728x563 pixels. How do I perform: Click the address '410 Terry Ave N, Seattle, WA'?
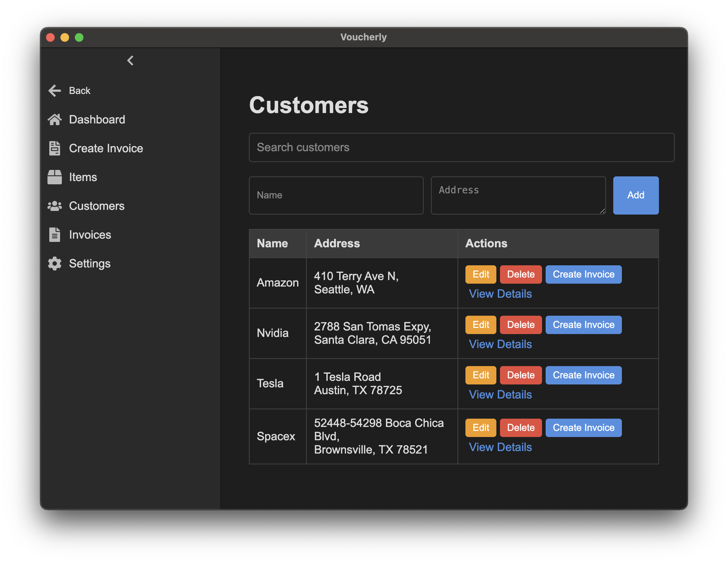(x=356, y=283)
